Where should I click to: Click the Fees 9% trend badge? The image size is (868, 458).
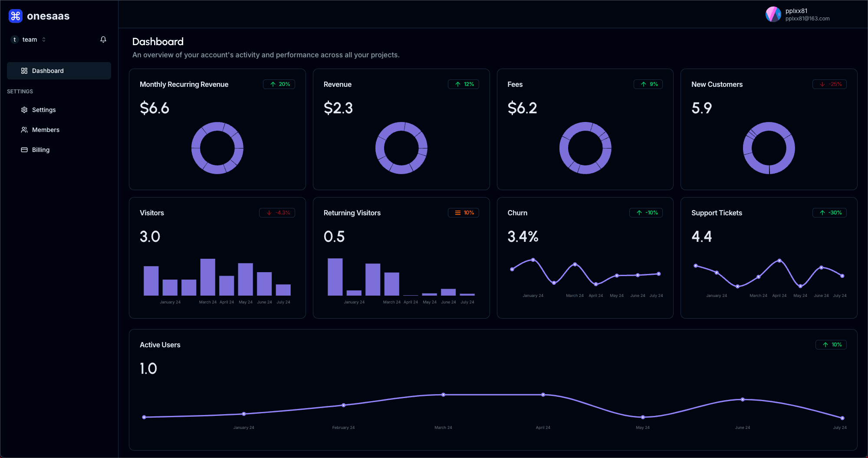pyautogui.click(x=648, y=84)
